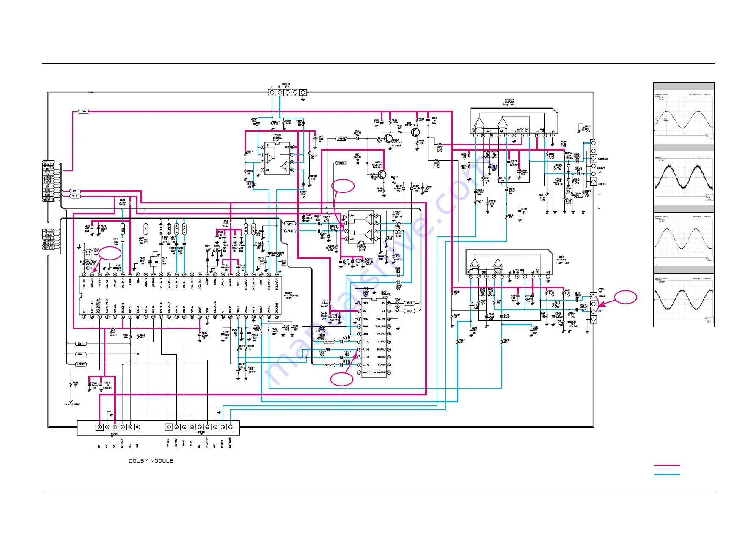756x534 pixels.
Task: Click the SCL2 signal tag
Action: 409,311
